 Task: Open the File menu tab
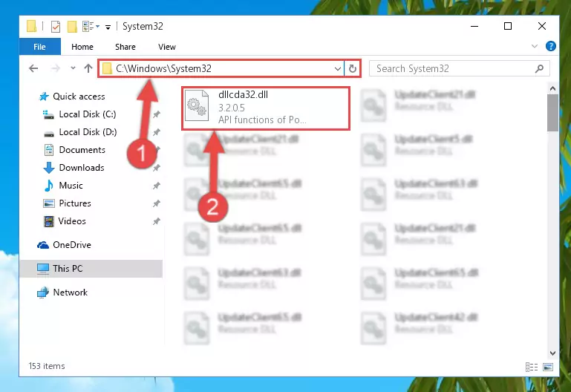click(39, 47)
